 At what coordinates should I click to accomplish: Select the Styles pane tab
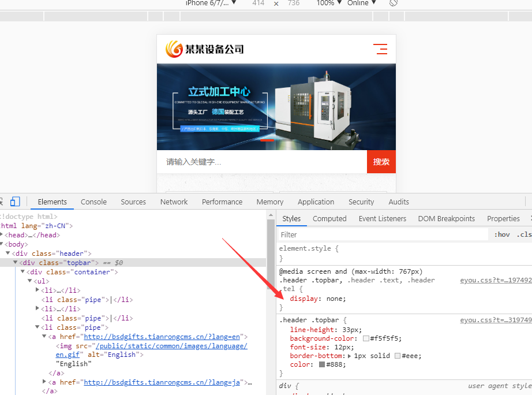coord(291,218)
